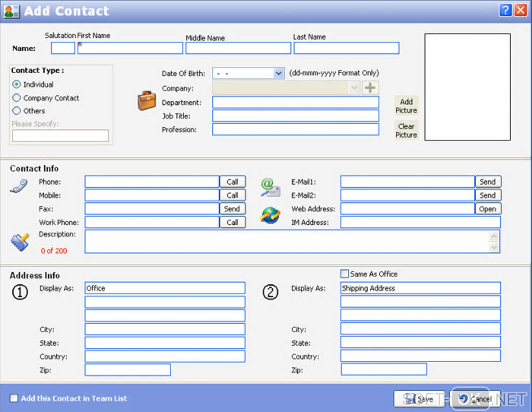Click the Clear Picture button
The height and width of the screenshot is (412, 532).
406,130
